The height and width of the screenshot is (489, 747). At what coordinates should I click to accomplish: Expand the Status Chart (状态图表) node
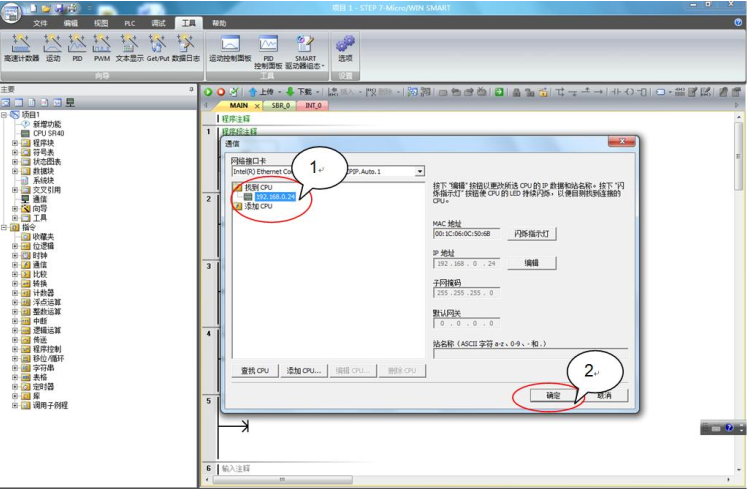15,162
